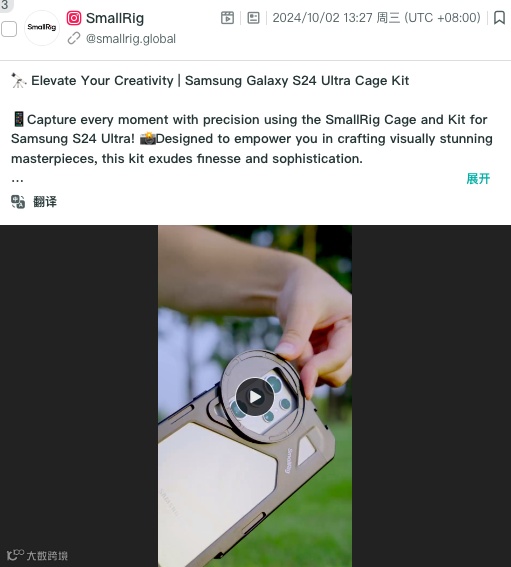
Task: Open the SmallRig round profile avatar
Action: [42, 27]
